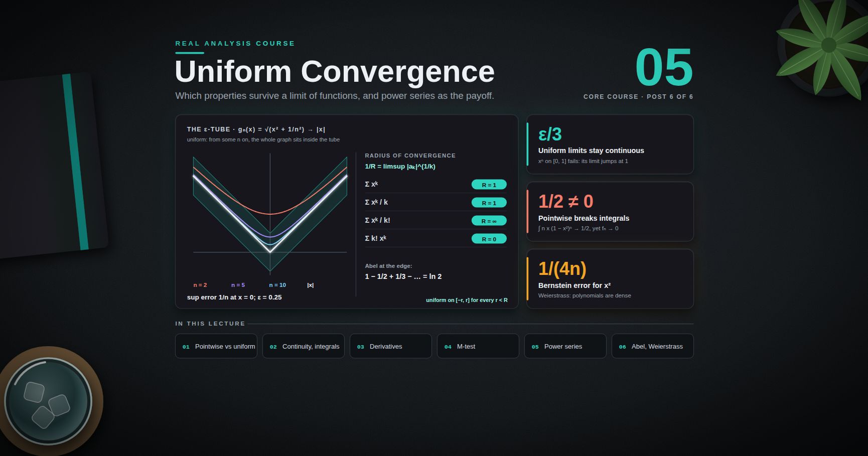This screenshot has width=868, height=456.
Task: Select the R = ∞ pill
Action: pyautogui.click(x=489, y=221)
